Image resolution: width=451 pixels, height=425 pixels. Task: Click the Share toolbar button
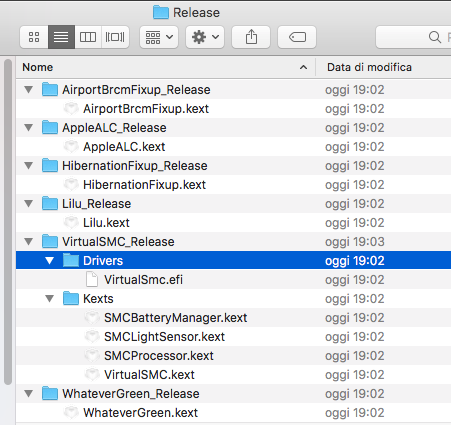coord(251,37)
